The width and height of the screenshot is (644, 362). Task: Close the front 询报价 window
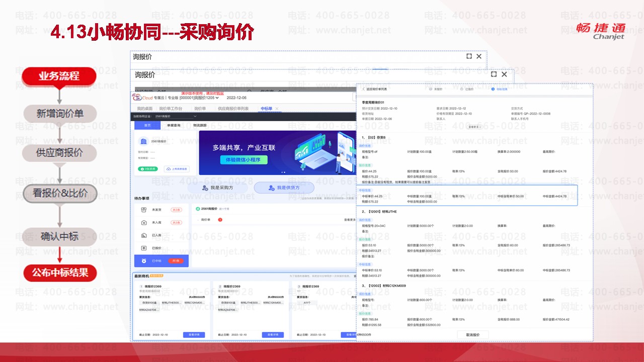pyautogui.click(x=504, y=74)
